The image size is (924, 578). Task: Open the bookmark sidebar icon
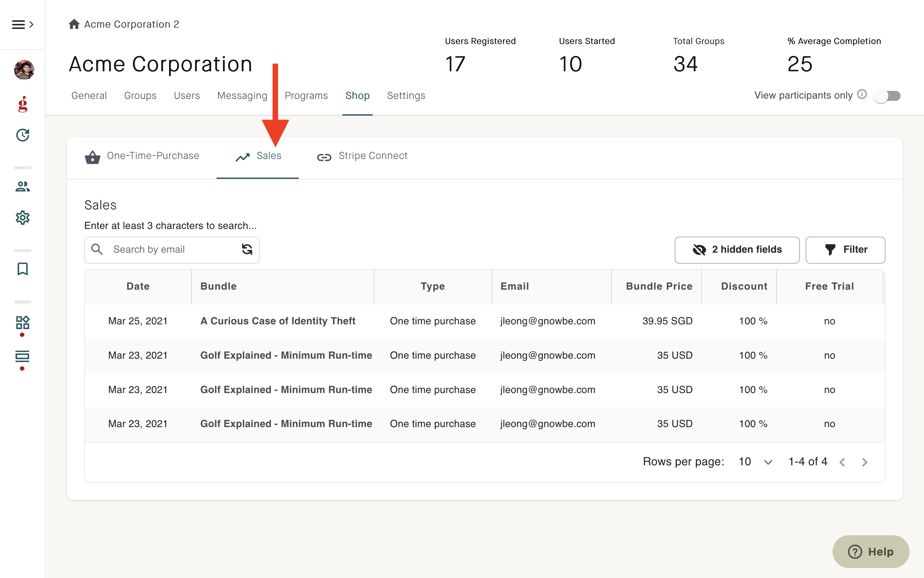(23, 269)
